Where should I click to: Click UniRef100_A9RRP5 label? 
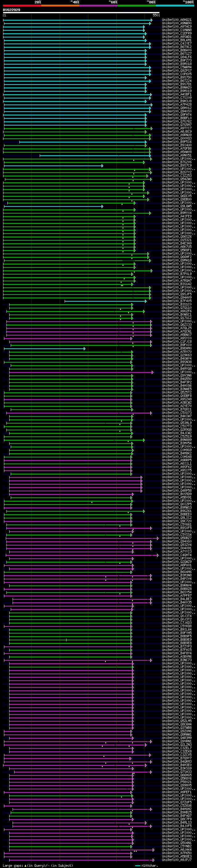[177, 460]
